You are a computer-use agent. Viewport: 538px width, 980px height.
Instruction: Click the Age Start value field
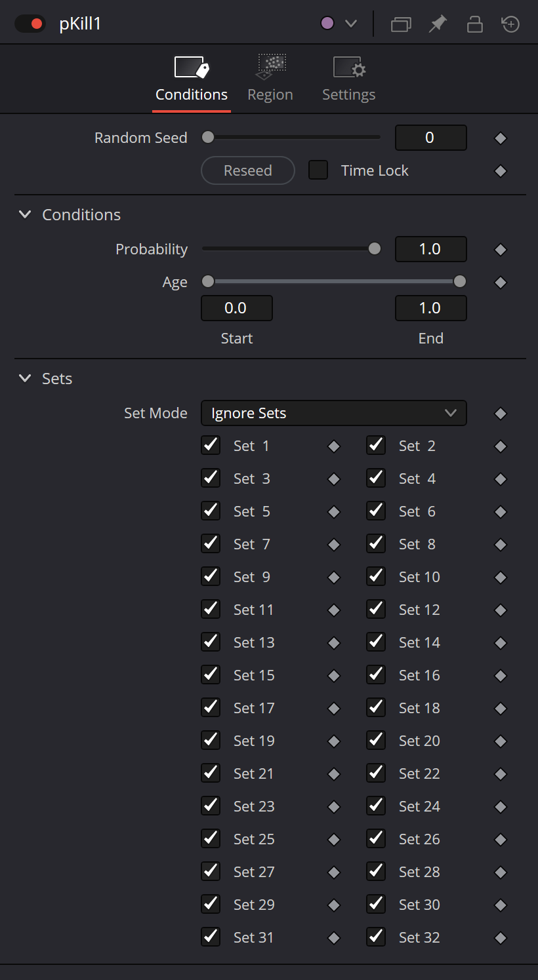tap(236, 308)
